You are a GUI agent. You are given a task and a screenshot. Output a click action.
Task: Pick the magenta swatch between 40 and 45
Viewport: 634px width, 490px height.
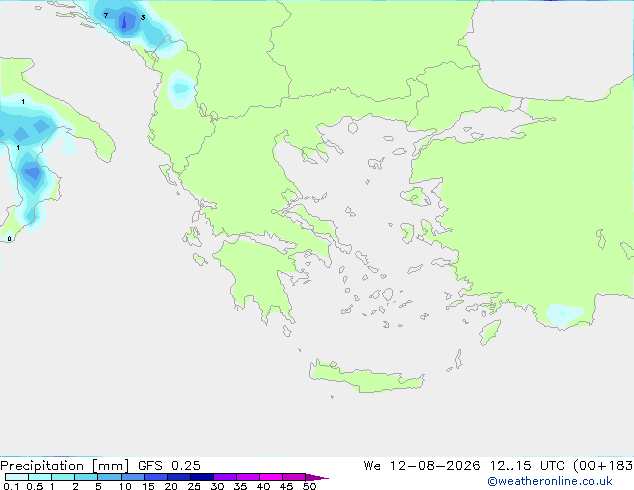click(x=271, y=477)
